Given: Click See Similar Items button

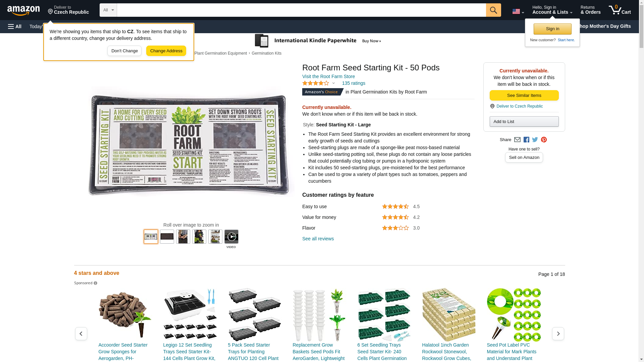Looking at the screenshot, I should coord(524,96).
